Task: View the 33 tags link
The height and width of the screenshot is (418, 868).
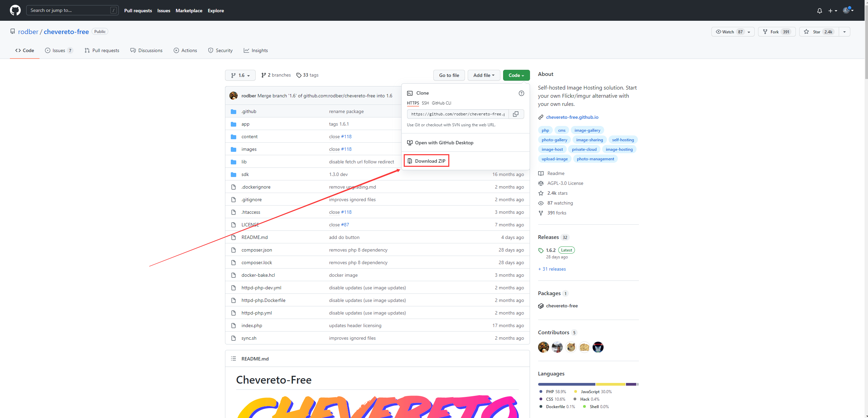Action: click(x=307, y=75)
